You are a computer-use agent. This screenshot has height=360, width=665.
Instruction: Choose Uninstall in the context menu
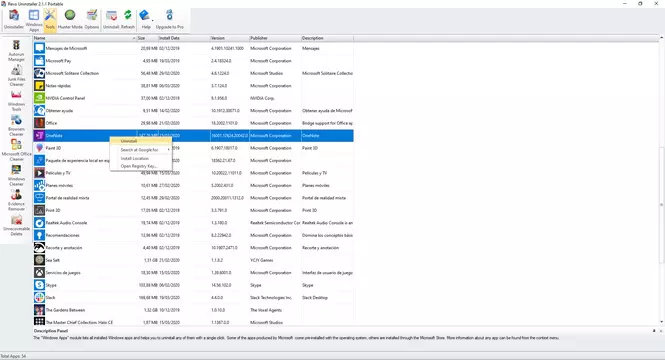click(x=141, y=141)
